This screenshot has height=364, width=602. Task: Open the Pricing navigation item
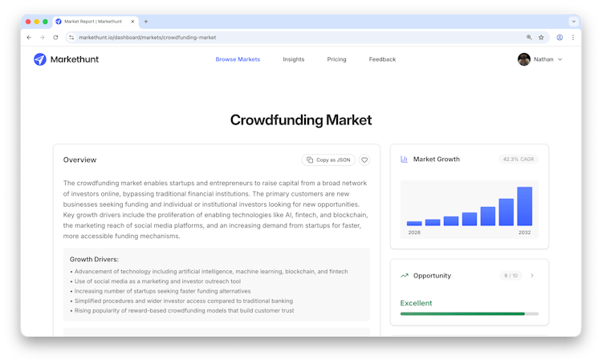tap(336, 59)
